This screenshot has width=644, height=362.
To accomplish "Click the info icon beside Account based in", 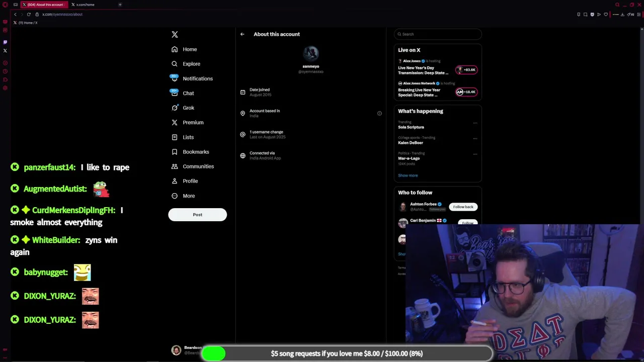I will [379, 113].
